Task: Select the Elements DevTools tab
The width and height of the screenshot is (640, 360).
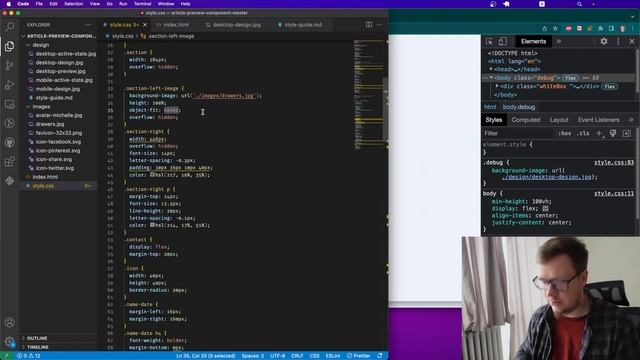Action: [x=533, y=41]
